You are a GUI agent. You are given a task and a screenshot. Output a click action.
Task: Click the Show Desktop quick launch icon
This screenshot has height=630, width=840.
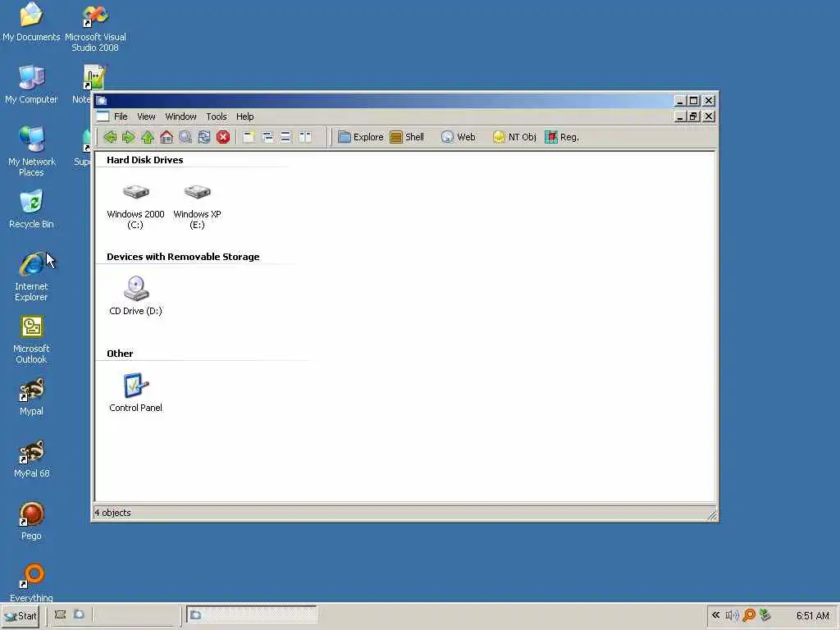(x=60, y=614)
